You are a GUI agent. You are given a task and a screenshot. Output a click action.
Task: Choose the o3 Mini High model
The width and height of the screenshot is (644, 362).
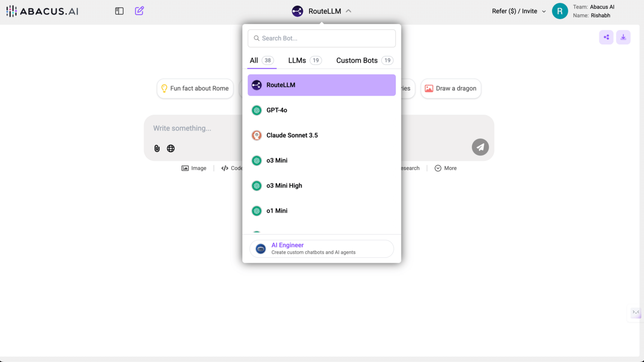click(322, 186)
